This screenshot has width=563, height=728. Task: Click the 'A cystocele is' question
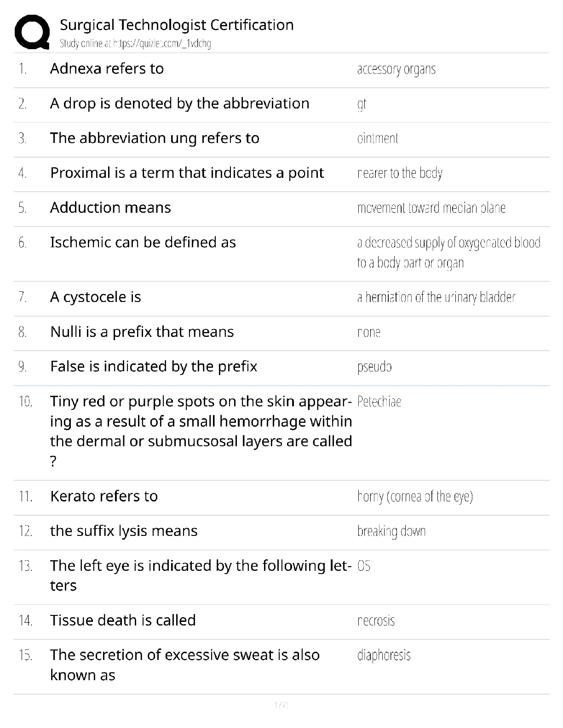95,297
